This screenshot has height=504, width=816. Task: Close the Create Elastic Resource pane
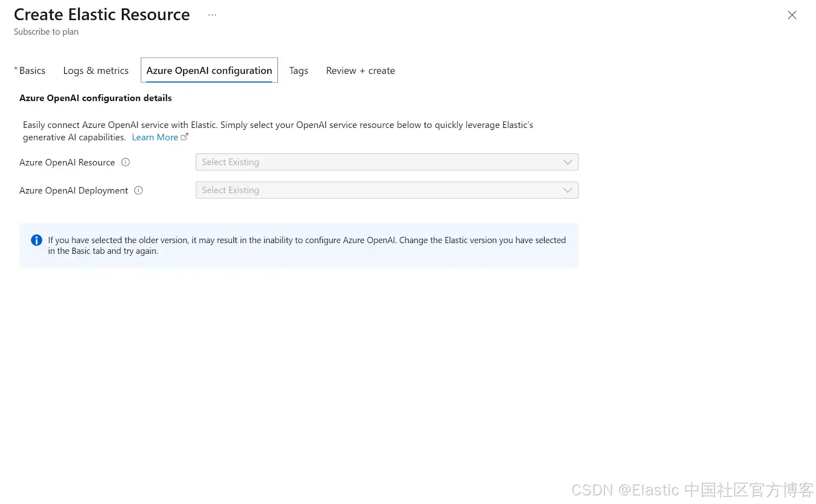[x=792, y=15]
